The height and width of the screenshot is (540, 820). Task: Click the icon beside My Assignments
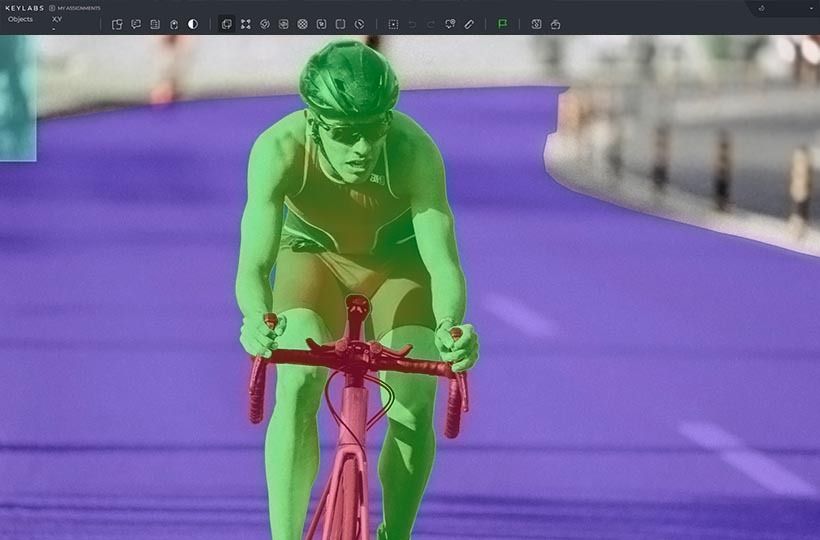pyautogui.click(x=52, y=8)
